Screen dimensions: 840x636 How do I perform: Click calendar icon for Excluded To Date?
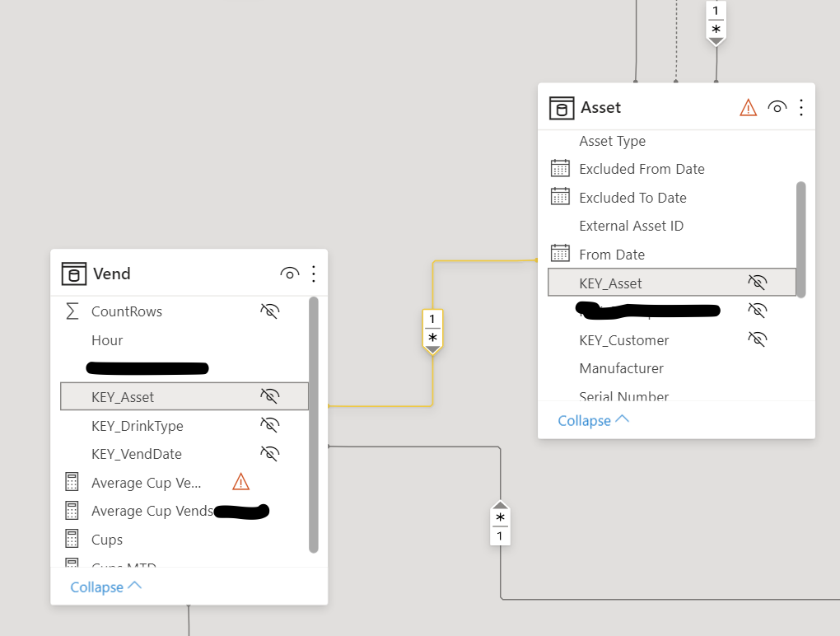(560, 197)
